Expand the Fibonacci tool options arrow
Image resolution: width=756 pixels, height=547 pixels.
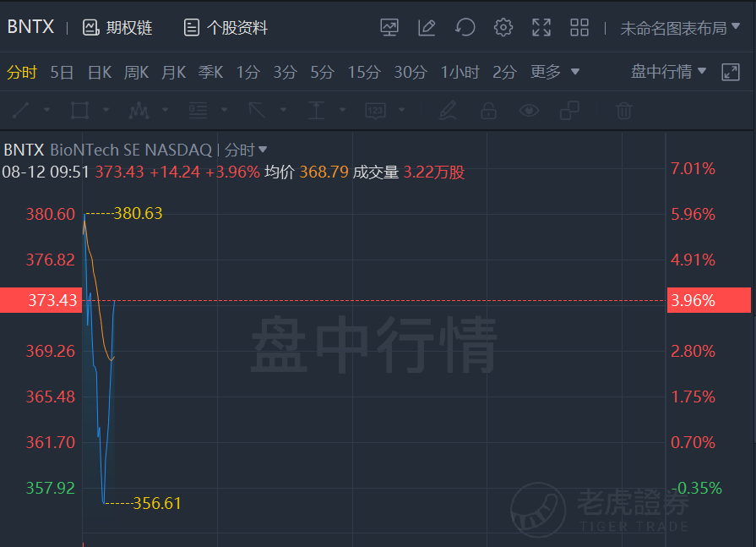click(x=224, y=110)
